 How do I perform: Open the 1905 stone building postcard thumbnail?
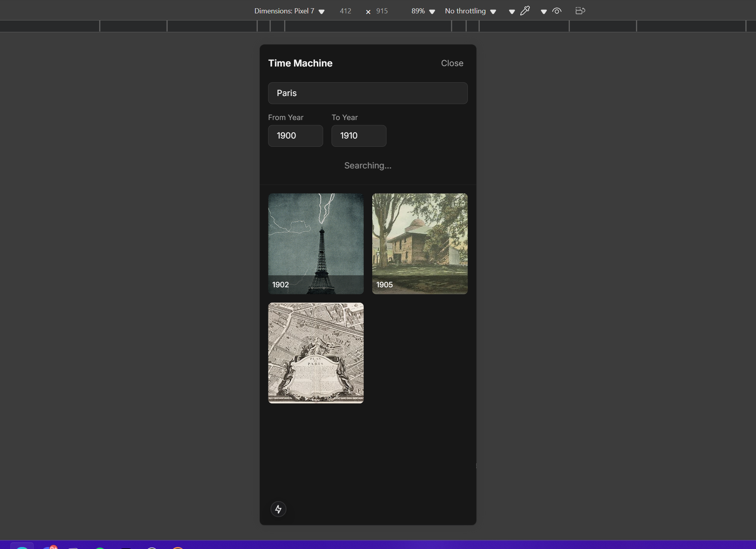point(420,243)
